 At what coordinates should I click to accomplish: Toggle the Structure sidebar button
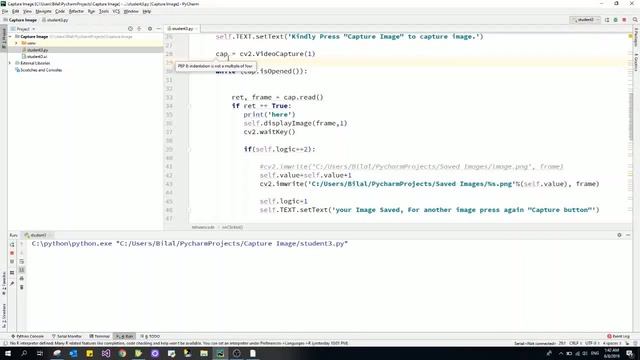tap(4, 315)
